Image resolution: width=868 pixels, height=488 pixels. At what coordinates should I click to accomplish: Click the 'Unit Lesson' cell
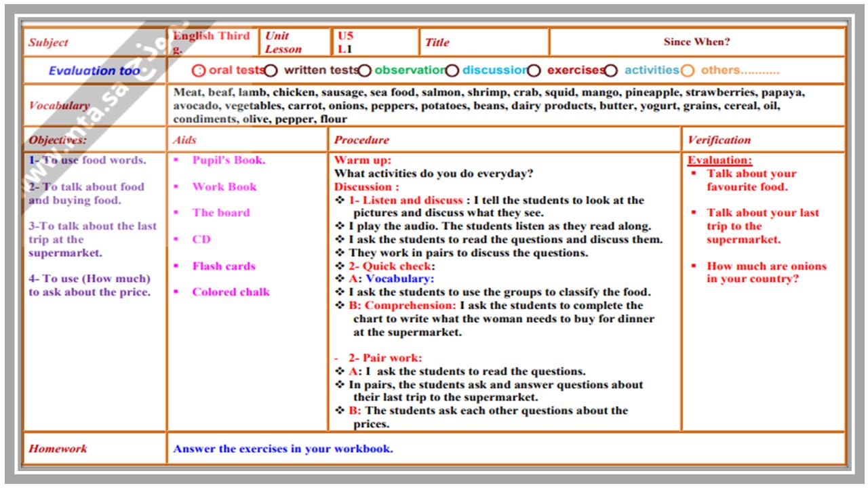tap(295, 42)
